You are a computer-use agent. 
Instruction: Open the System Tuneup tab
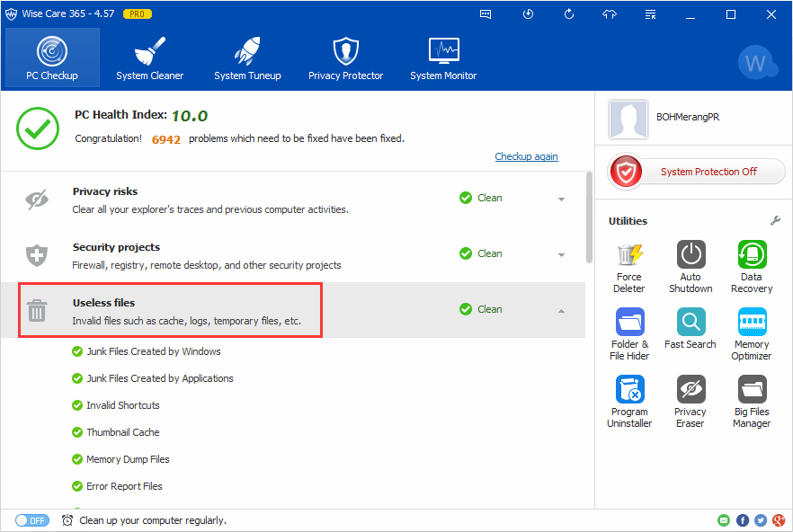[x=247, y=58]
